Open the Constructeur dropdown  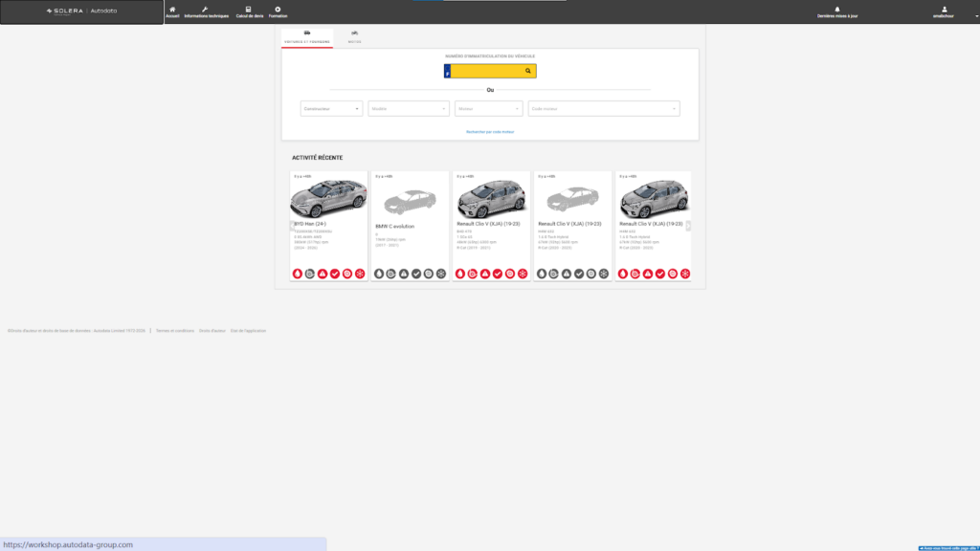331,109
